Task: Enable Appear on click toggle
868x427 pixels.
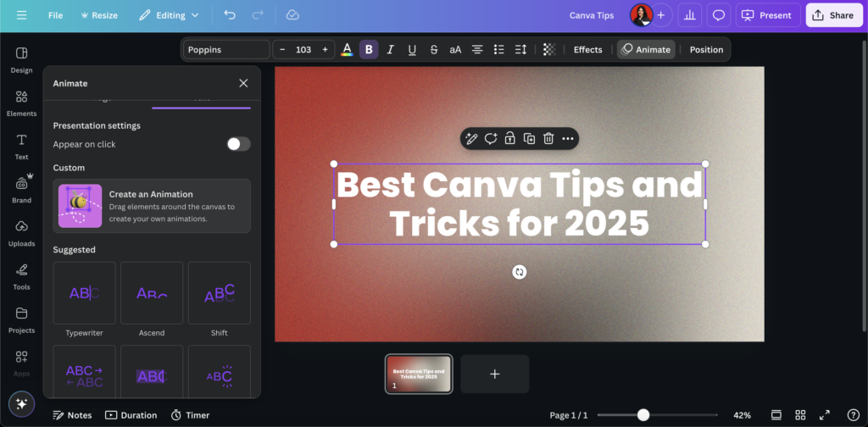Action: pos(238,144)
